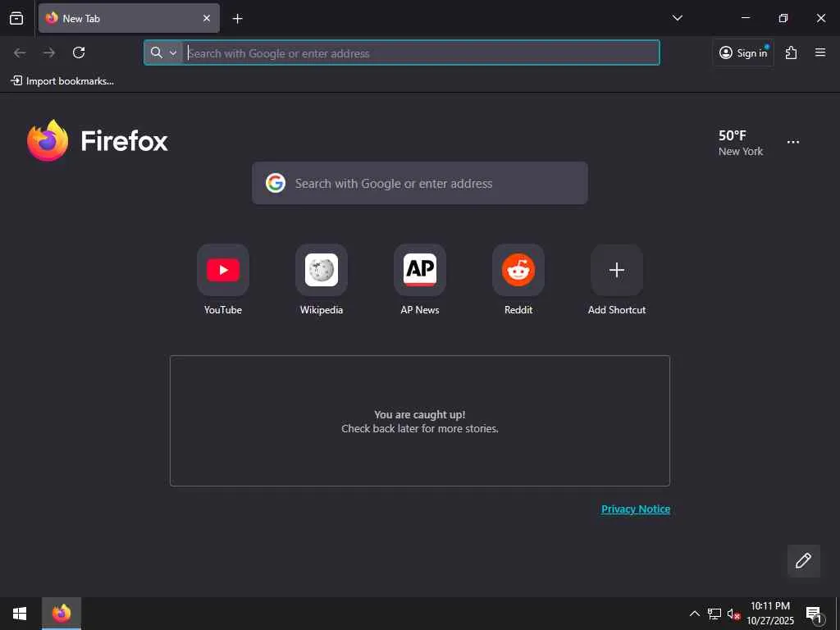Close the New Tab tab
The width and height of the screenshot is (840, 630).
coord(207,18)
